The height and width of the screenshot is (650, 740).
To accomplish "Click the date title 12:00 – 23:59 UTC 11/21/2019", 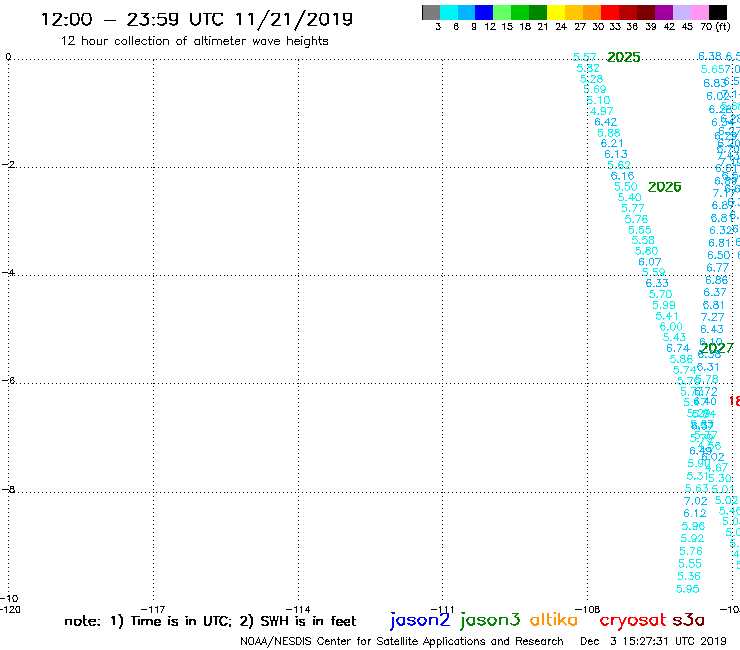I will 197,19.
